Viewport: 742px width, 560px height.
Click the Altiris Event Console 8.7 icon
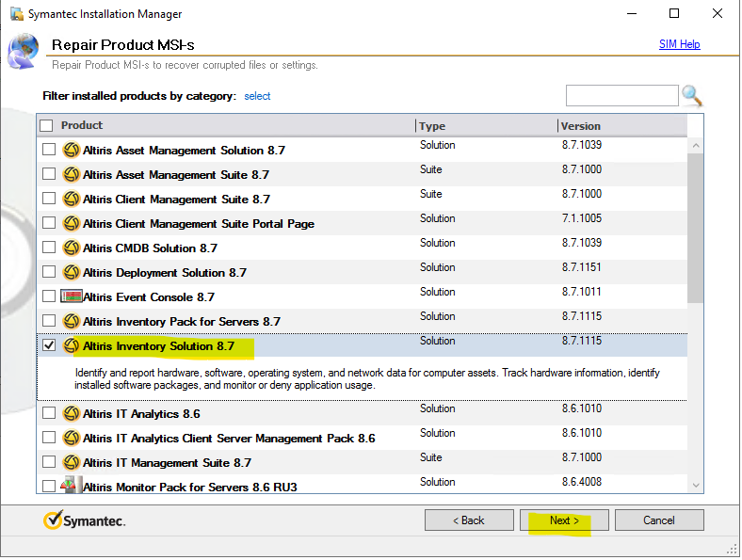pyautogui.click(x=72, y=296)
